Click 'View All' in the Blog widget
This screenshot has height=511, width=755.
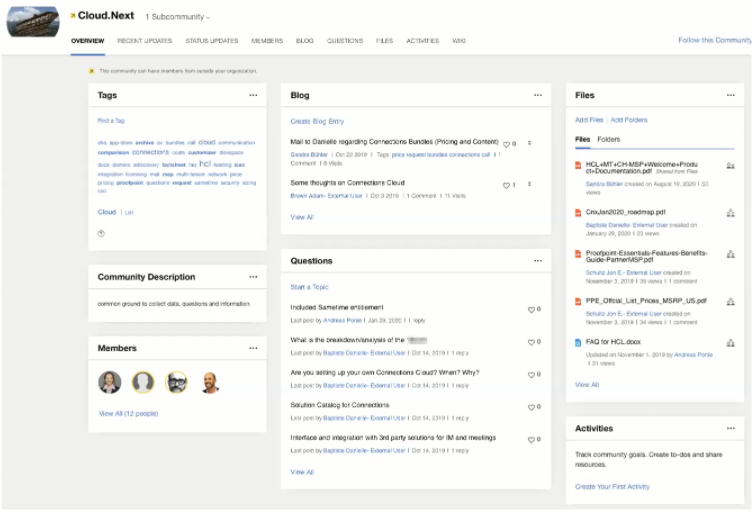[302, 218]
